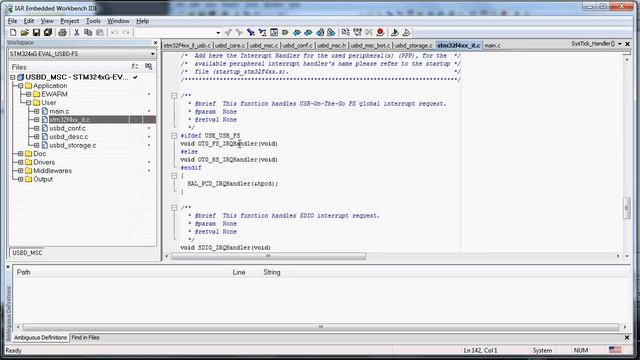The width and height of the screenshot is (640, 360).
Task: Open the quick search combo box dropdown arrow
Action: [218, 33]
